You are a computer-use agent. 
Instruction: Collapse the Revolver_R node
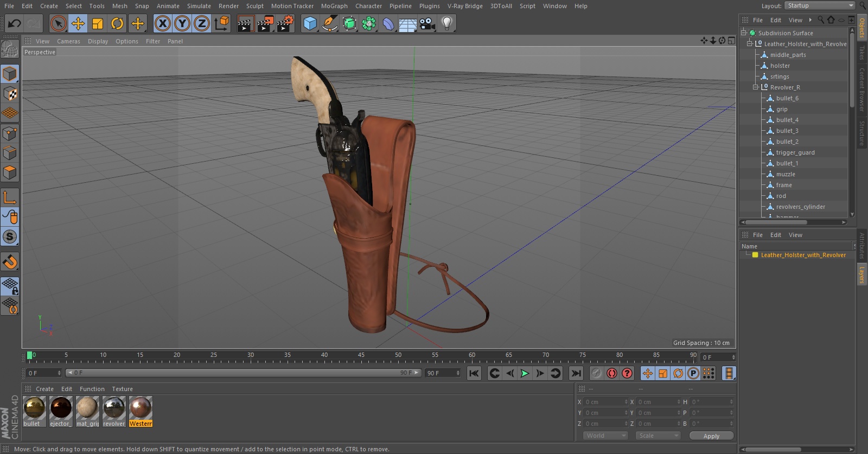(756, 87)
